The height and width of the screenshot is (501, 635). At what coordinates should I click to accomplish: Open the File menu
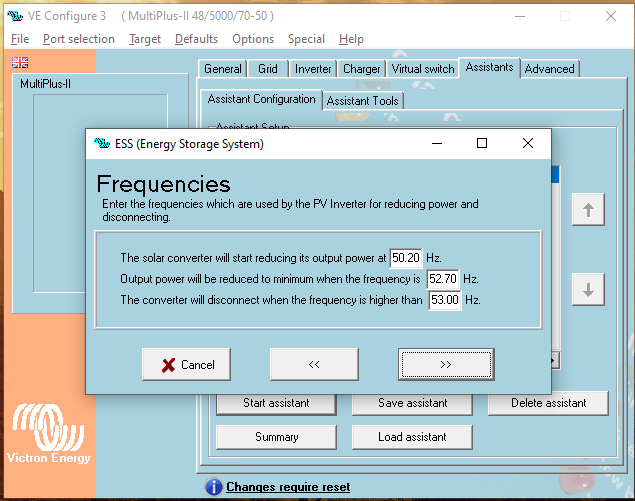[x=20, y=39]
